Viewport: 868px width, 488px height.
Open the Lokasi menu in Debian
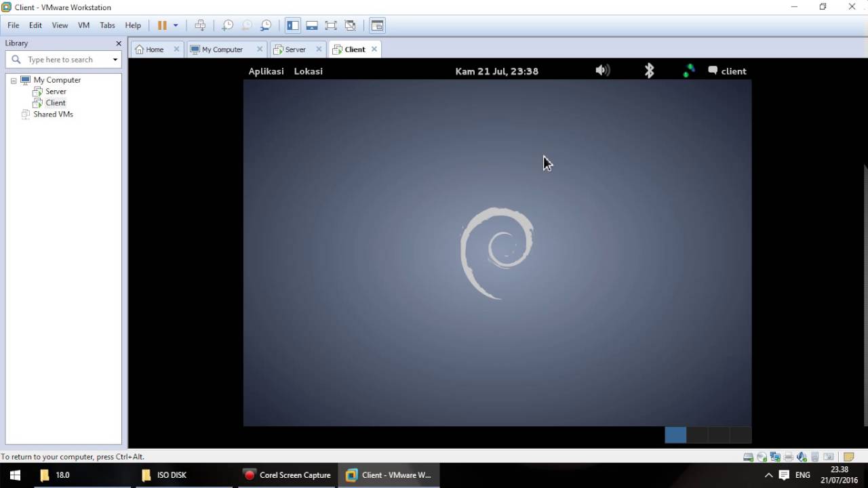coord(309,71)
